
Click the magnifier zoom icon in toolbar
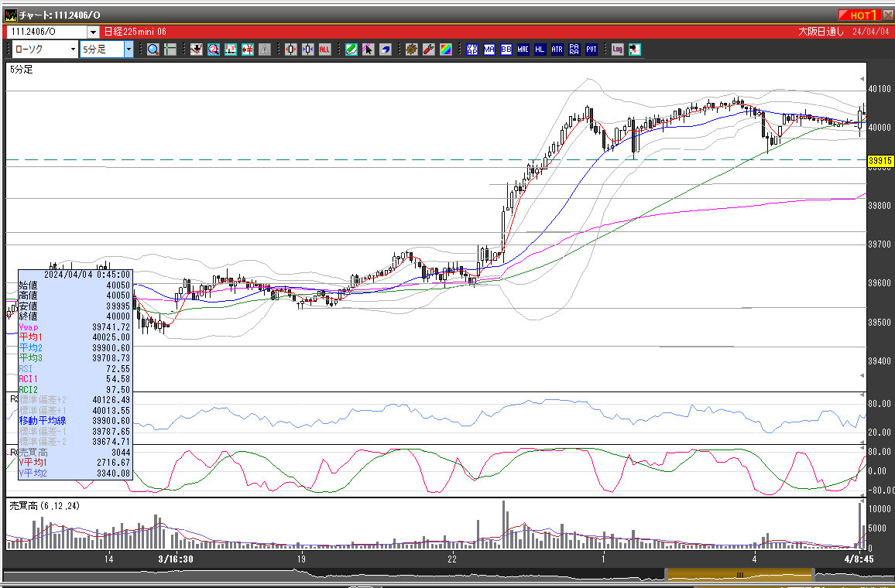click(x=153, y=50)
